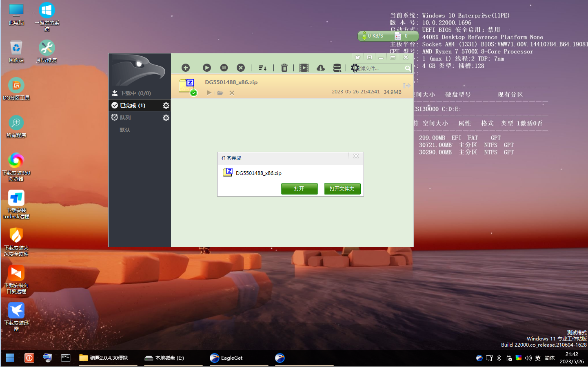Viewport: 588px width, 367px height.
Task: Open the Sunlogin remote installer desktop icon
Action: (16, 279)
